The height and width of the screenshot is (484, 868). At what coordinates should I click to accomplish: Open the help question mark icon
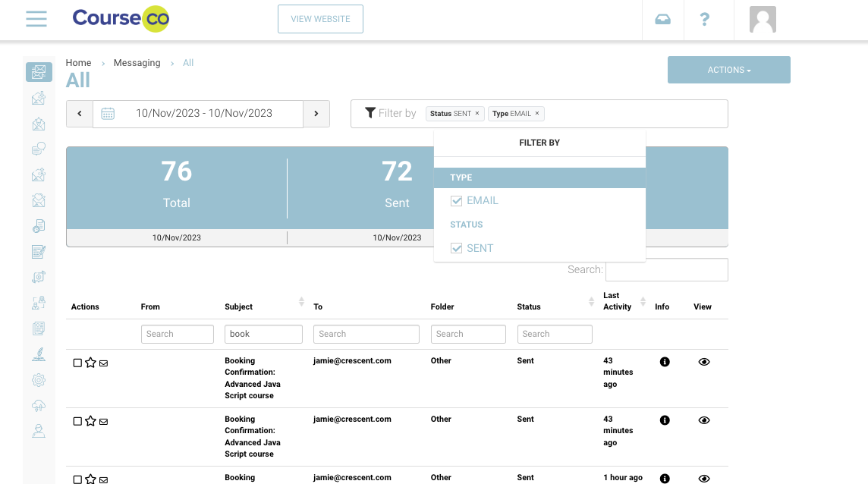coord(705,20)
